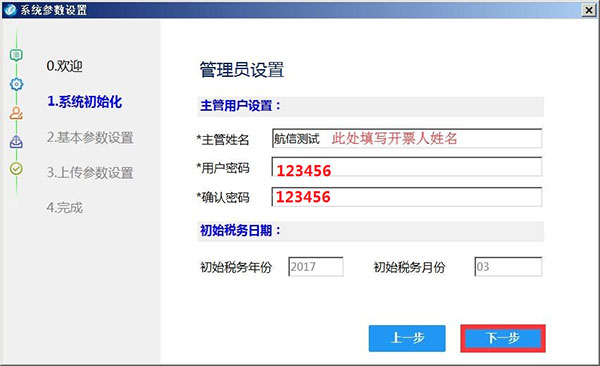Image resolution: width=600 pixels, height=366 pixels.
Task: Click the blue gear system initialization icon
Action: tap(16, 84)
